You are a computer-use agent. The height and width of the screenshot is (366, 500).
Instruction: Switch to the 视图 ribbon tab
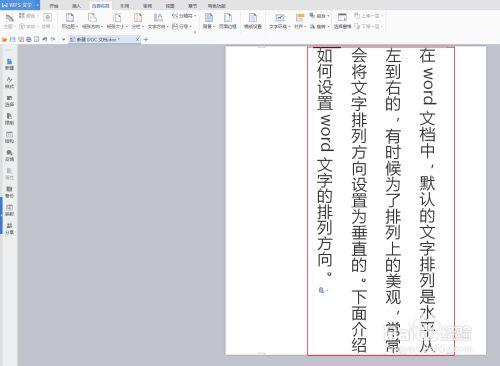pos(170,6)
